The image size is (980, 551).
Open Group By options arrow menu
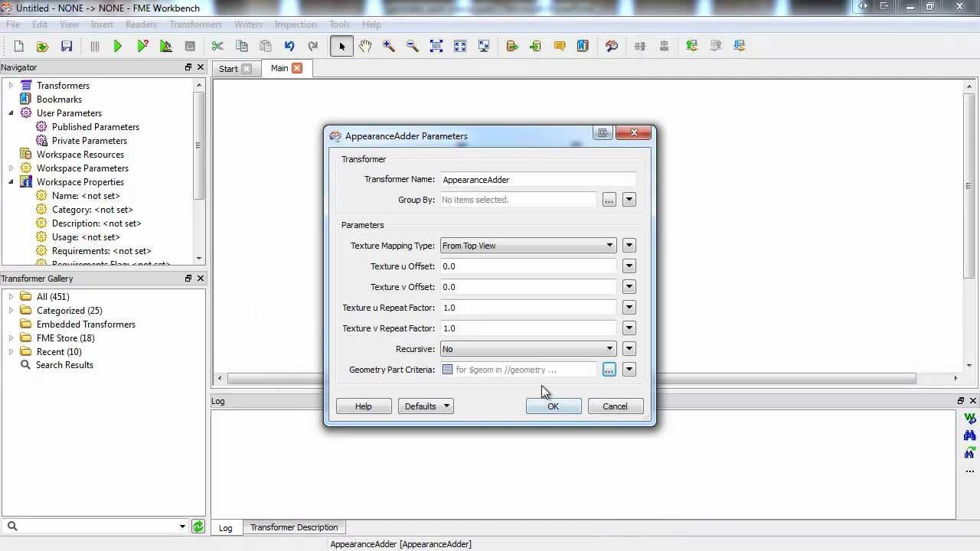click(629, 200)
